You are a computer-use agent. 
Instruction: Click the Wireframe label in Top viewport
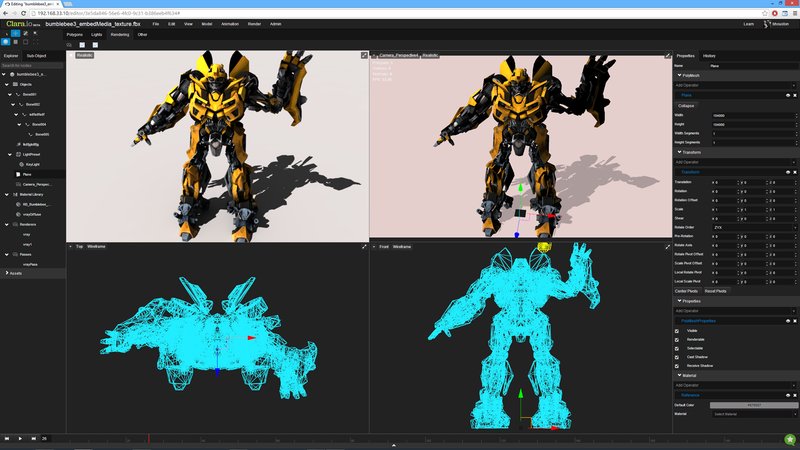click(x=96, y=246)
